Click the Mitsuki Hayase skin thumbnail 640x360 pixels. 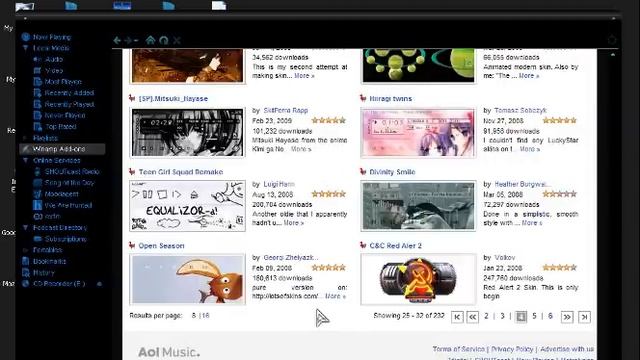point(187,133)
